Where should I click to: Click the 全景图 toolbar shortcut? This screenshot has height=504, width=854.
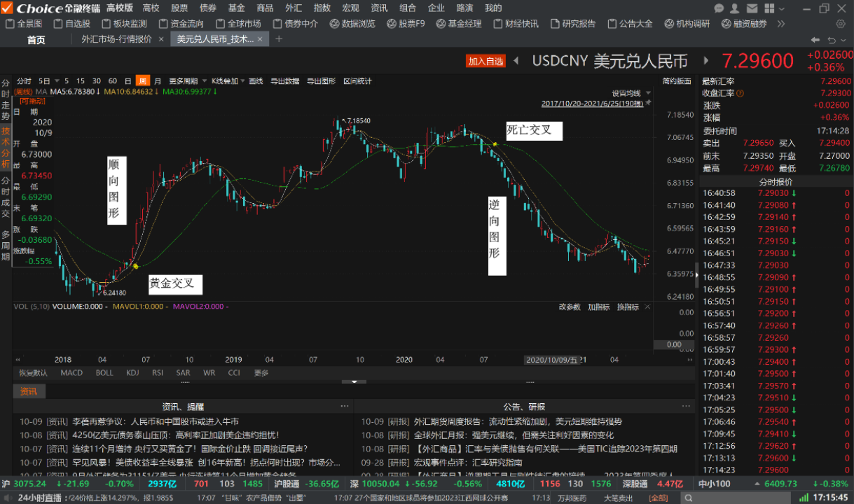point(23,24)
